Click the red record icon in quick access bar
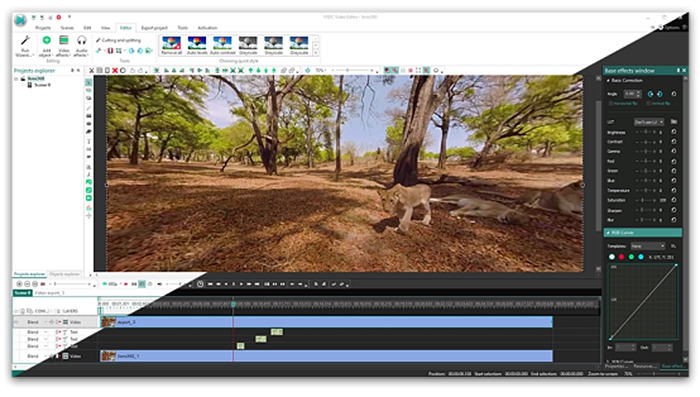 pos(58,17)
